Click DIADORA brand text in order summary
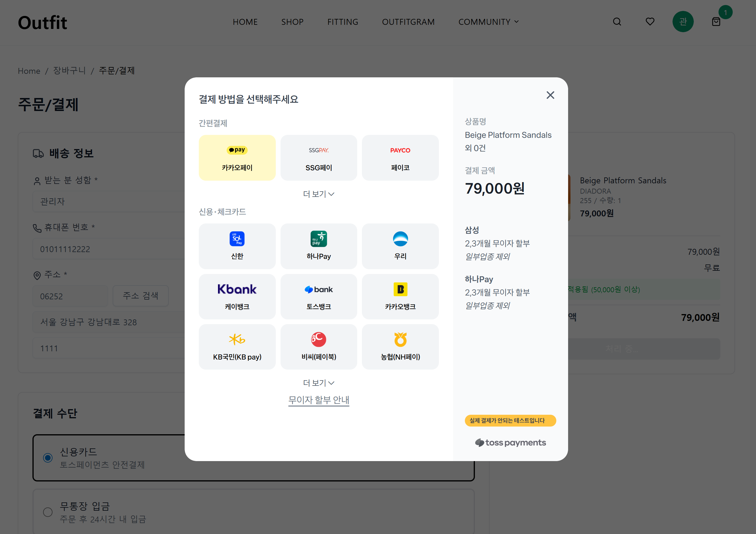Screen dimensions: 756x534 [595, 191]
